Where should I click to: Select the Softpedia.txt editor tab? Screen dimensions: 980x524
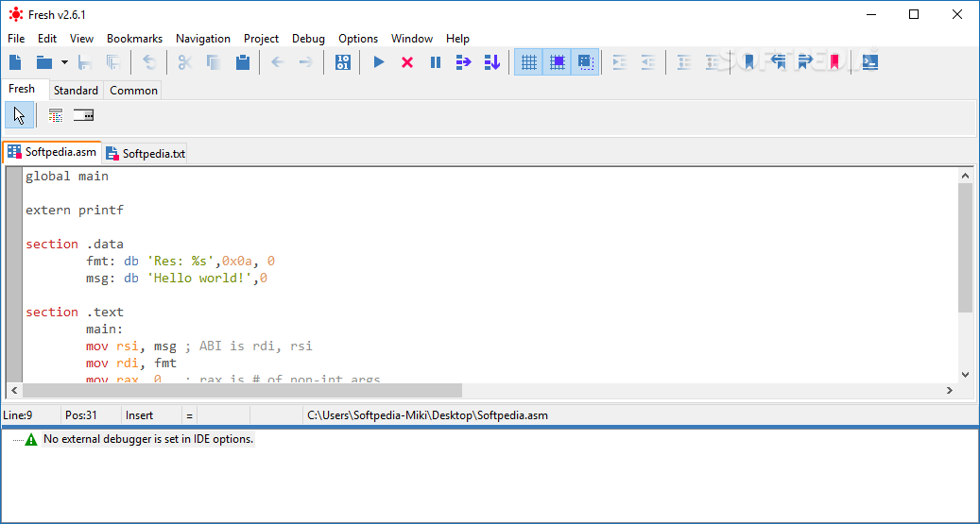coord(145,153)
